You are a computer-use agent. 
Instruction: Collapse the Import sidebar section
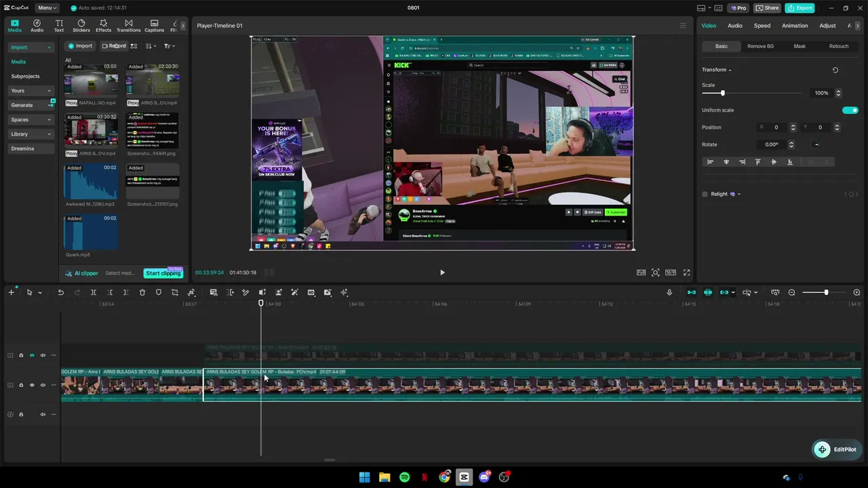click(x=49, y=47)
